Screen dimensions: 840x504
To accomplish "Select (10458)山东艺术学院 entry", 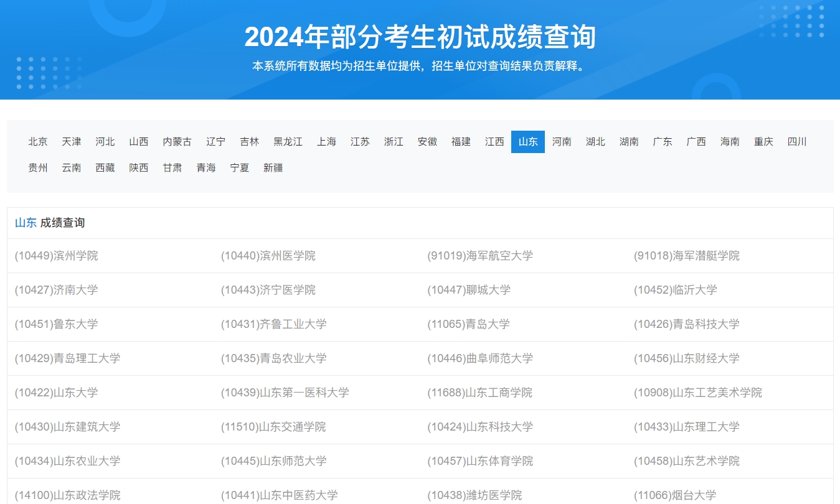I will 687,461.
